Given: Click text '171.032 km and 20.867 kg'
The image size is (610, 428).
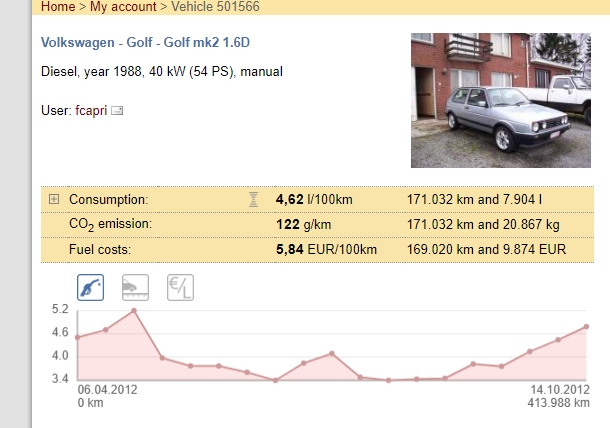Looking at the screenshot, I should pyautogui.click(x=483, y=225).
